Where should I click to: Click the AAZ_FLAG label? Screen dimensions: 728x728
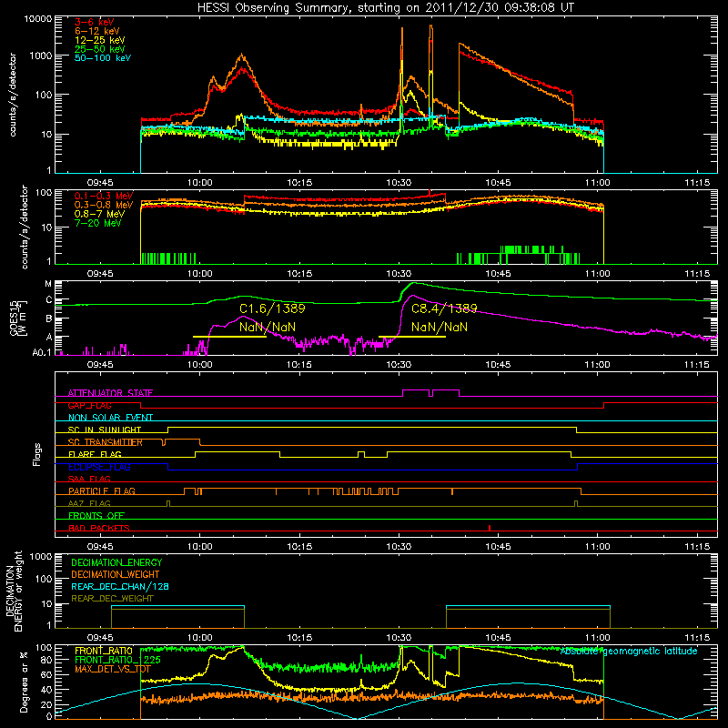tap(89, 503)
